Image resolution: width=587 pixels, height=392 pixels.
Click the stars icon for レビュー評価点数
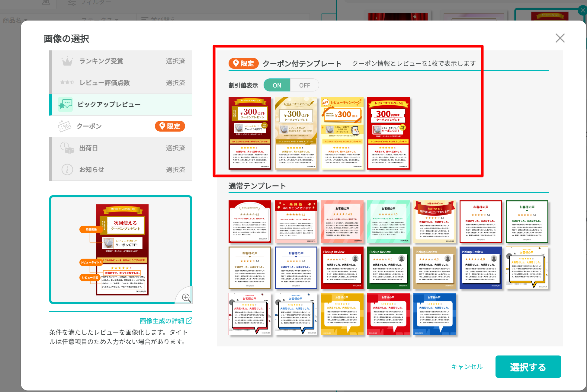pos(67,83)
